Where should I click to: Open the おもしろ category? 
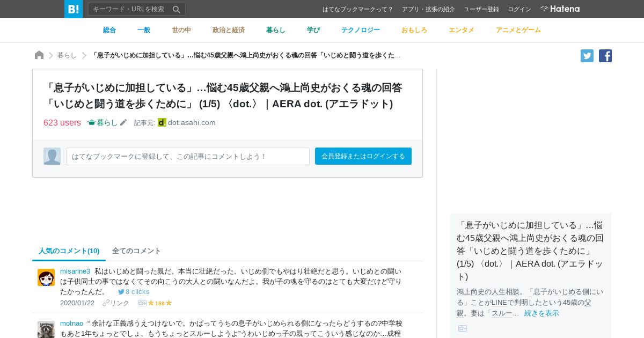pos(414,30)
